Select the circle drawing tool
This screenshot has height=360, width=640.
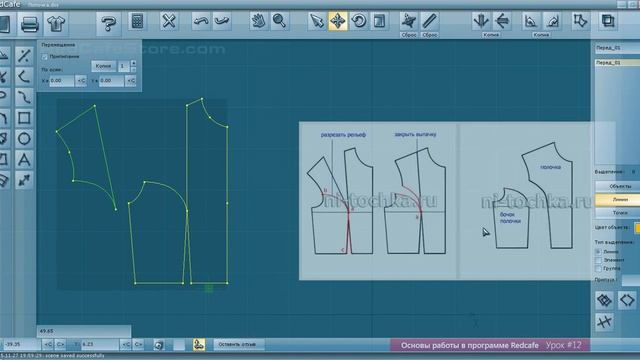click(x=24, y=139)
